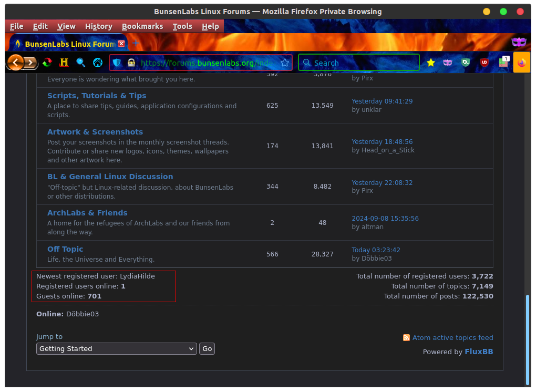Image resolution: width=536 pixels, height=392 pixels.
Task: Click online user Döbbie03
Action: [x=83, y=314]
